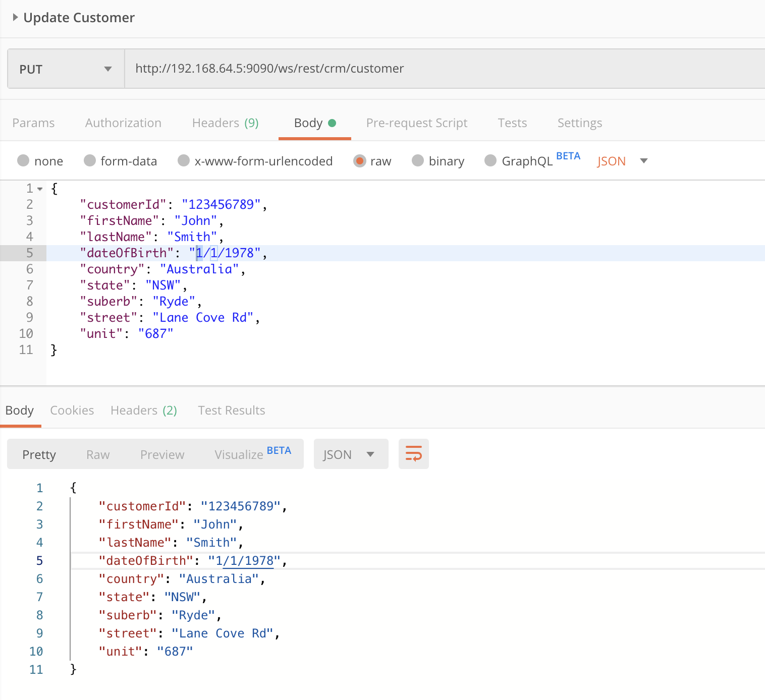Open the Test Results tab
Image resolution: width=765 pixels, height=700 pixels.
231,411
